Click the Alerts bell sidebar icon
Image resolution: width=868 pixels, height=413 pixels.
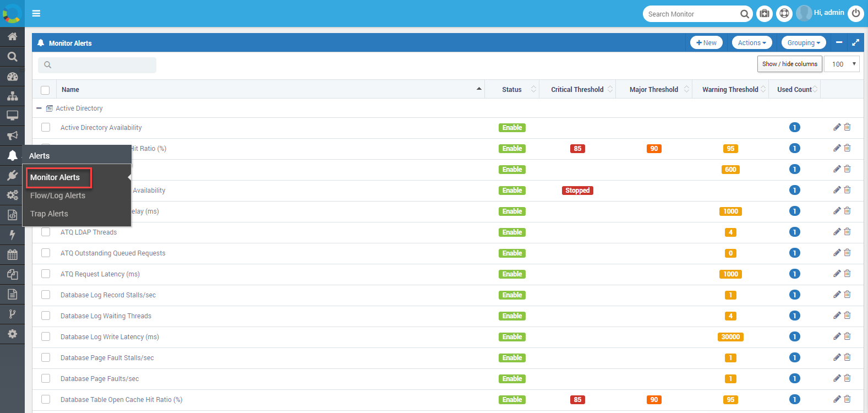click(12, 155)
